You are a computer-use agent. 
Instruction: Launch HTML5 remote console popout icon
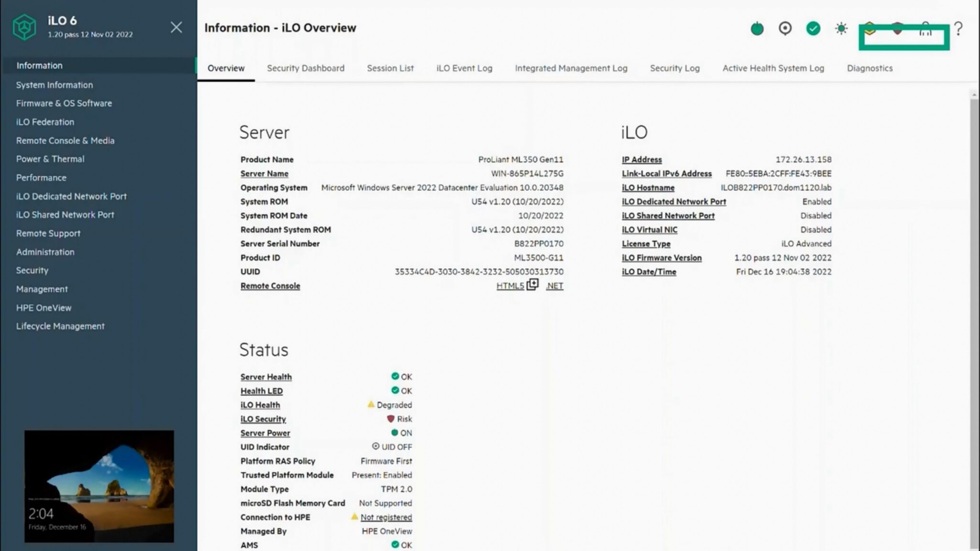point(532,285)
